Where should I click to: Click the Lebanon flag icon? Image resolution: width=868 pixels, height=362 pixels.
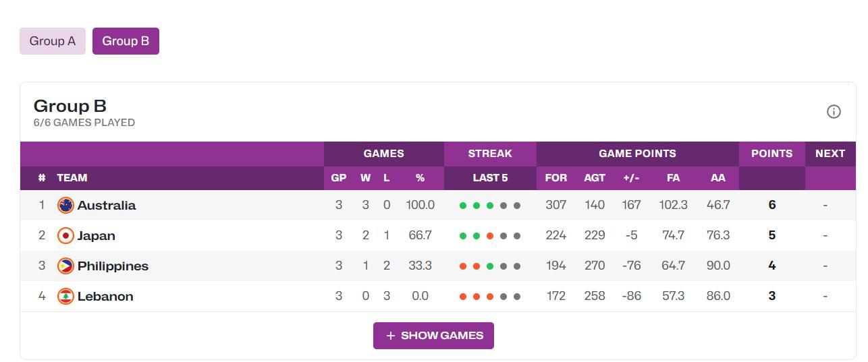(65, 297)
